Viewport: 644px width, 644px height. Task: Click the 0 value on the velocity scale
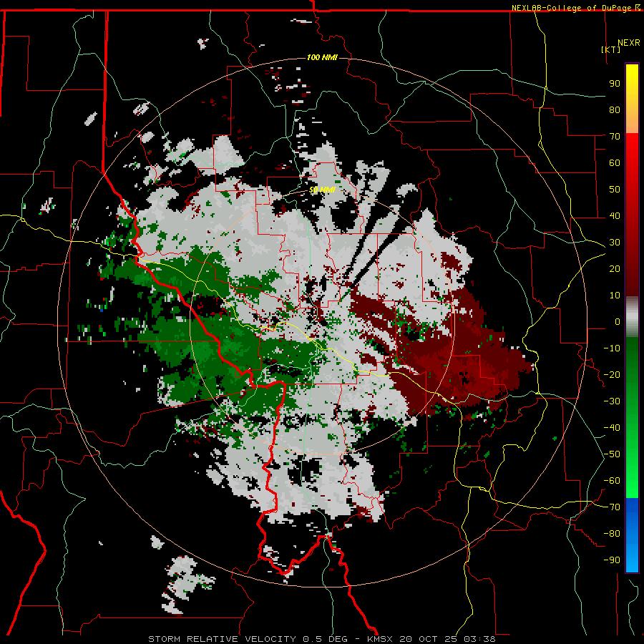pyautogui.click(x=618, y=321)
